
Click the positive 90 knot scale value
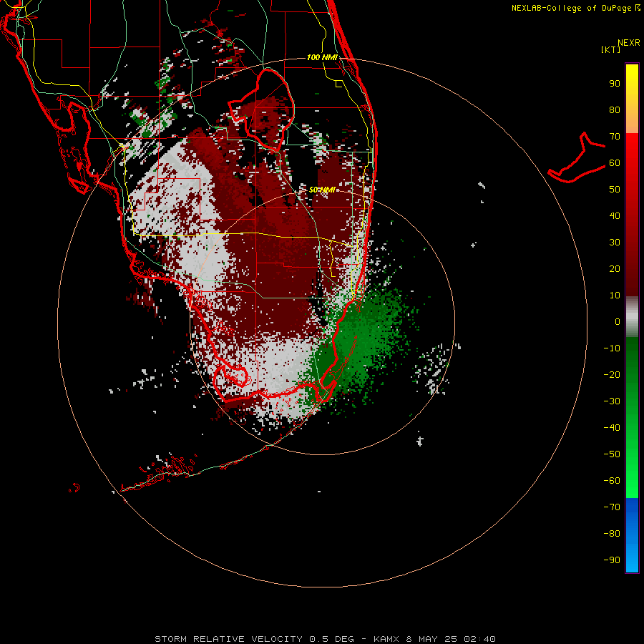pos(615,84)
